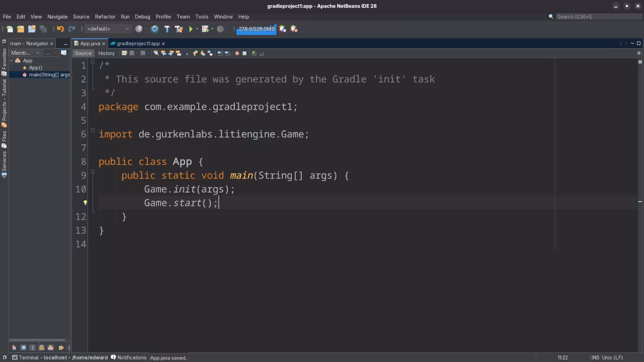Select the Comment lines icon in editor toolbar
The image size is (644, 362).
[254, 53]
